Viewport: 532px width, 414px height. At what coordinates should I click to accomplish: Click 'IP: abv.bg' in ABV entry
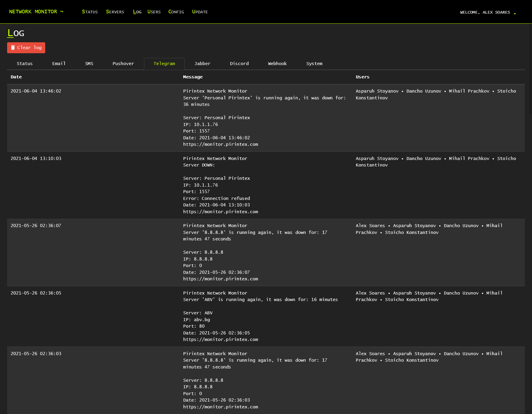pos(197,320)
